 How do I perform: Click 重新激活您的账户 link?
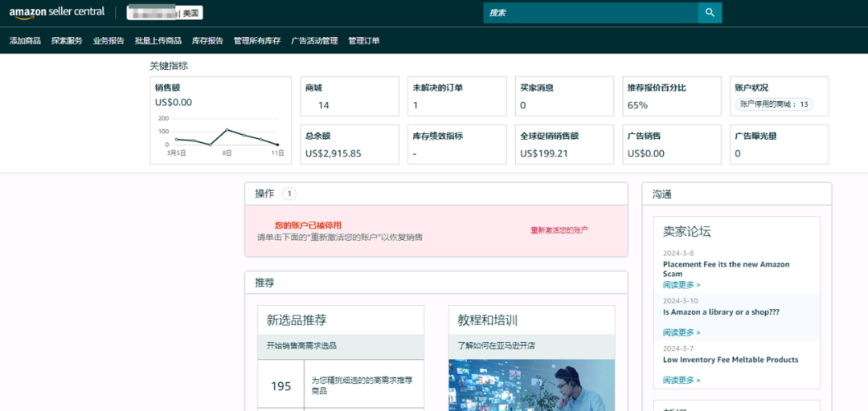[559, 230]
